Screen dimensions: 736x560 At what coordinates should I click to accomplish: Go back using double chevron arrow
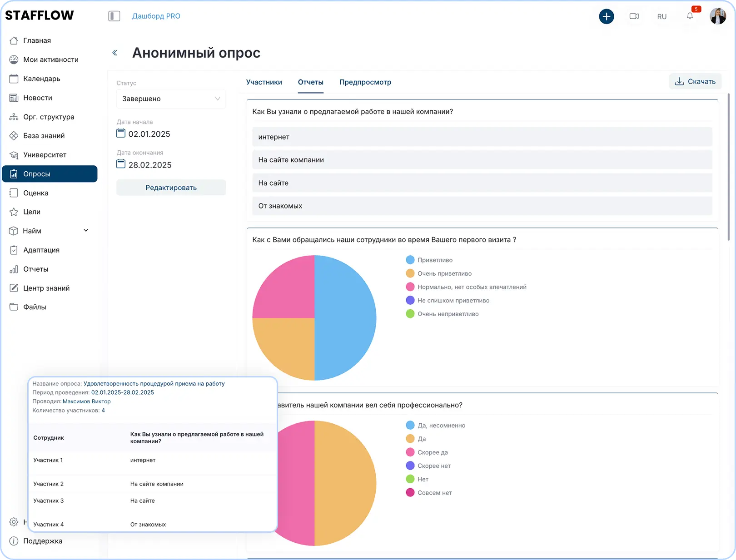pyautogui.click(x=115, y=53)
